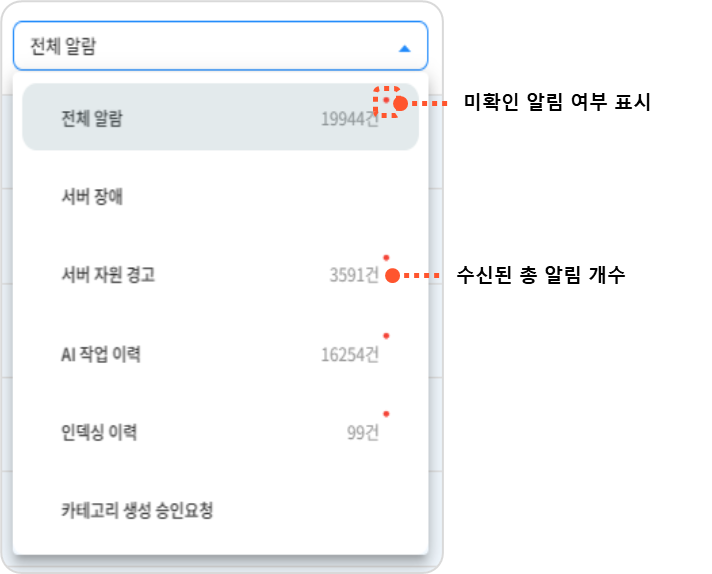Click orange callout marker beside 19944건
This screenshot has width=712, height=574.
coord(400,104)
